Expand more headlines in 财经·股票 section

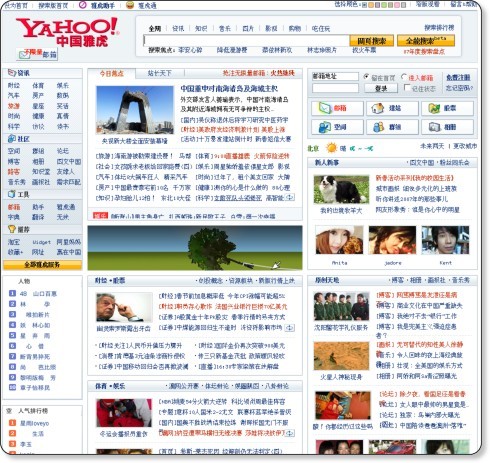tap(290, 328)
